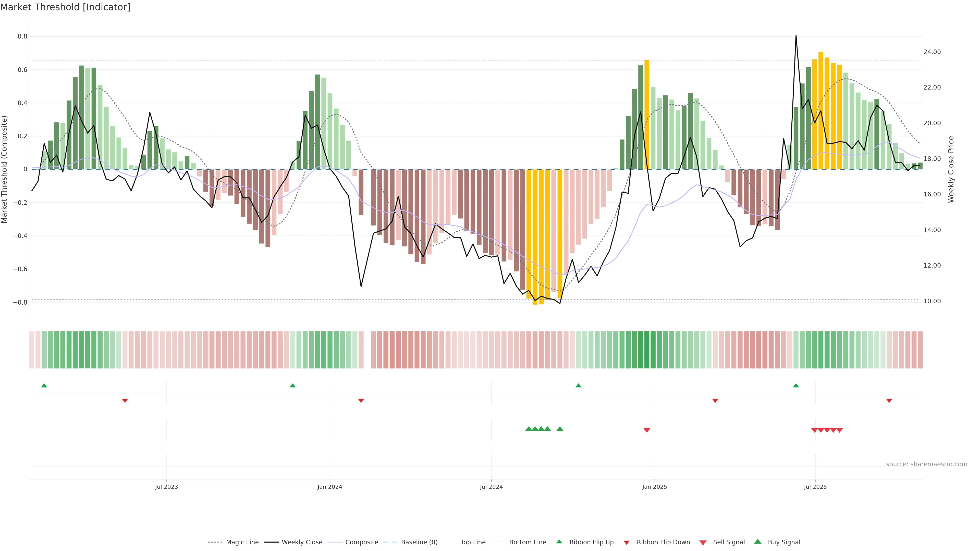
Task: Click the Sell Signal legend entry
Action: pyautogui.click(x=729, y=542)
